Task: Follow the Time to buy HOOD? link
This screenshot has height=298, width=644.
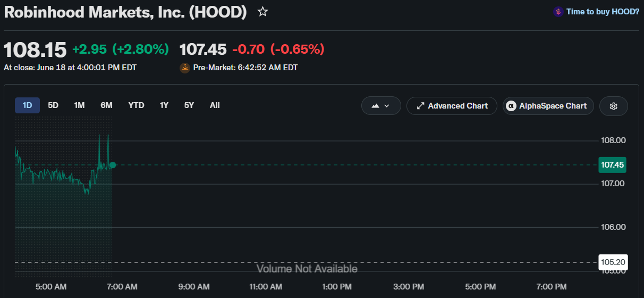Action: 603,11
